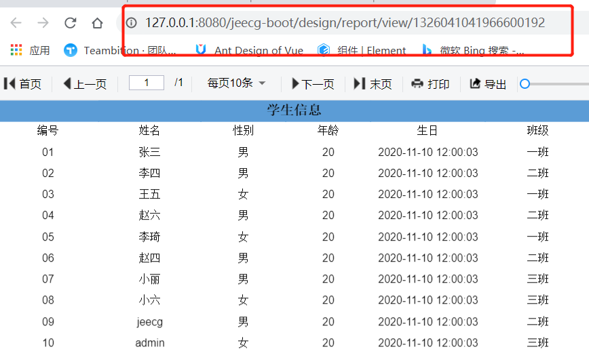Viewport: 589px width, 364px height.
Task: Click the number cell 07
Action: point(47,279)
